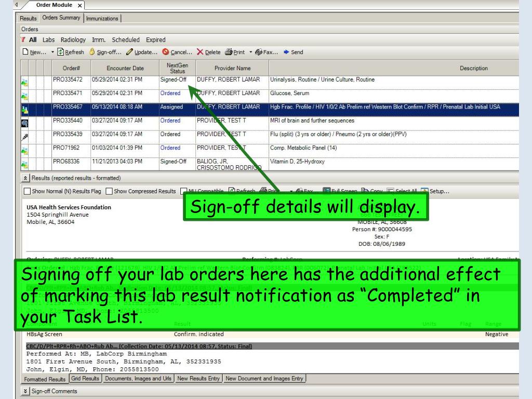The height and width of the screenshot is (399, 532).
Task: Open Documents, Images and Urls tab
Action: [138, 378]
